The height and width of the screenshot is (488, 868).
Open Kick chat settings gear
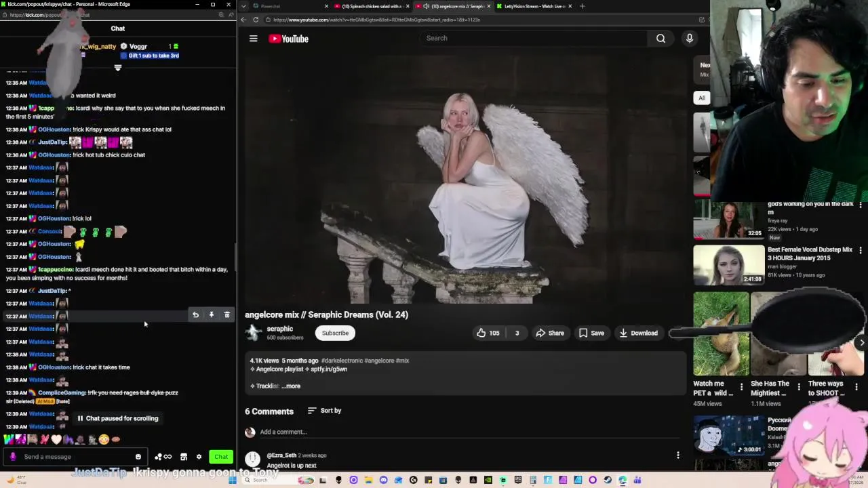[199, 457]
